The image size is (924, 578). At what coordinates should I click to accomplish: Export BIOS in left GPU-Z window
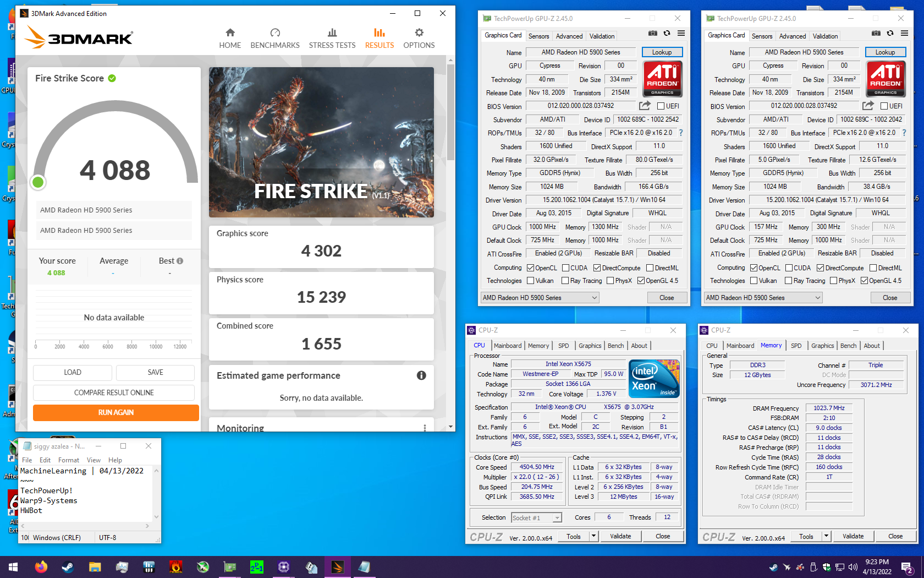coord(645,106)
